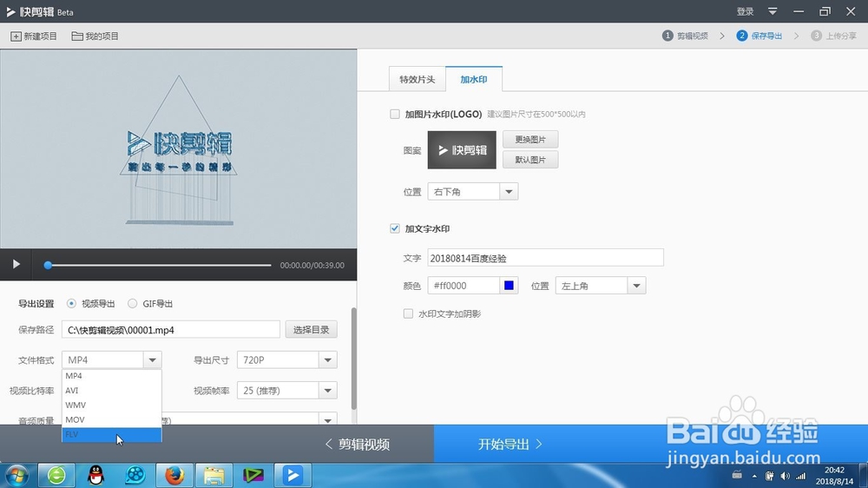Show hidden tray icons arrow
868x488 pixels.
click(754, 476)
